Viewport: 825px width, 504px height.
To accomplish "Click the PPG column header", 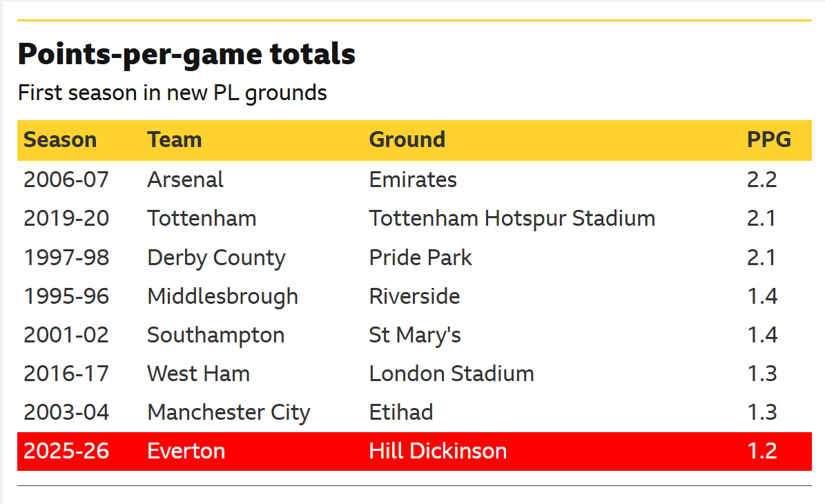I will point(768,140).
